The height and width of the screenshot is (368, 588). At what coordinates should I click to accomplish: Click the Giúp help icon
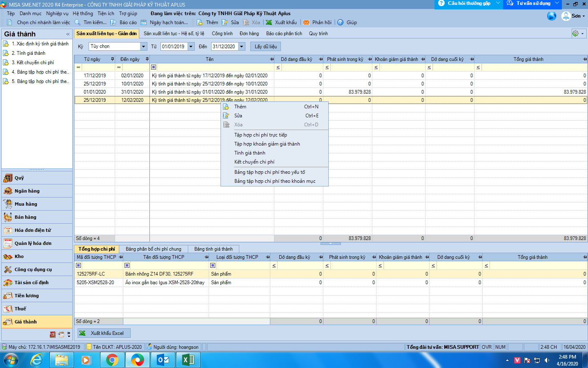(x=340, y=22)
